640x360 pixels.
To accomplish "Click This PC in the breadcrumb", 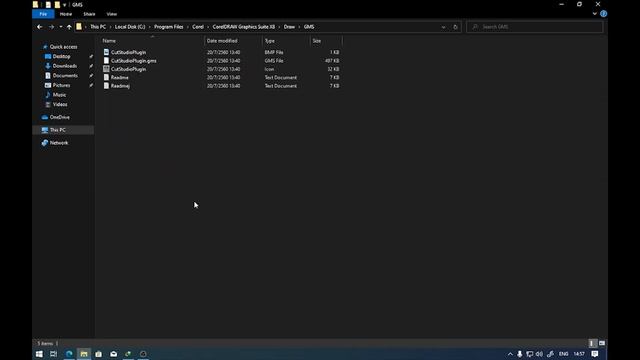I will tap(98, 27).
